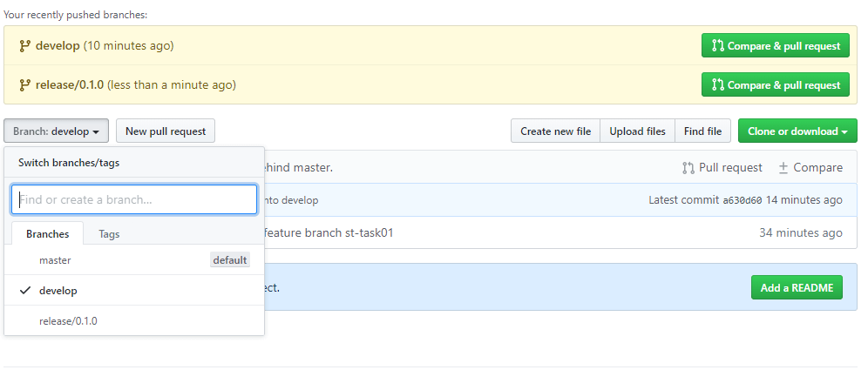Expand the Clone or download menu
Image resolution: width=868 pixels, height=390 pixels.
click(x=797, y=131)
